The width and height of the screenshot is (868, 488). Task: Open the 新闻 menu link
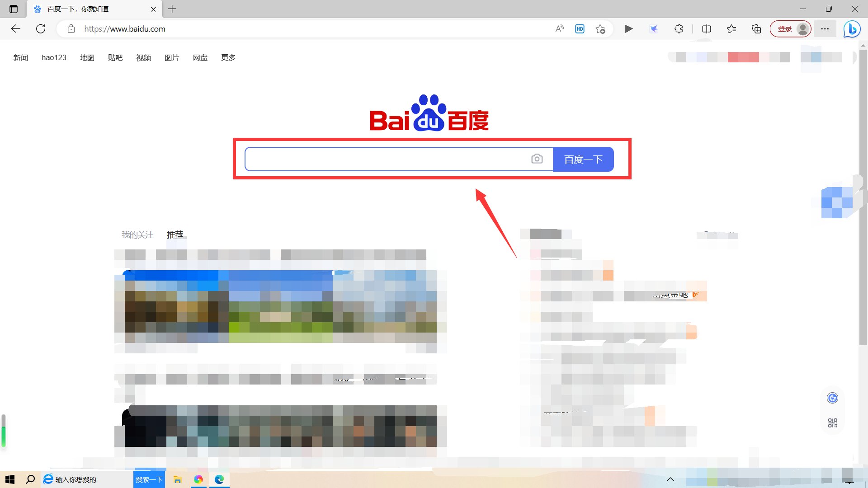tap(21, 57)
